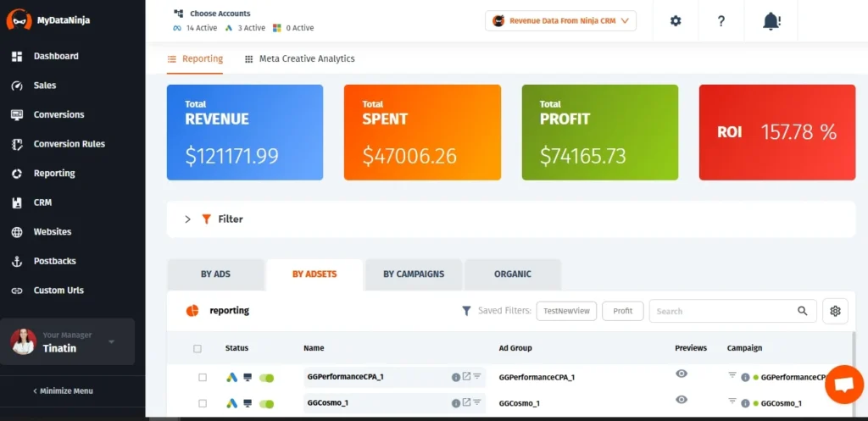Click Google Ads icon in GGPerformanceCPA_1 row
This screenshot has width=868, height=421.
(232, 377)
